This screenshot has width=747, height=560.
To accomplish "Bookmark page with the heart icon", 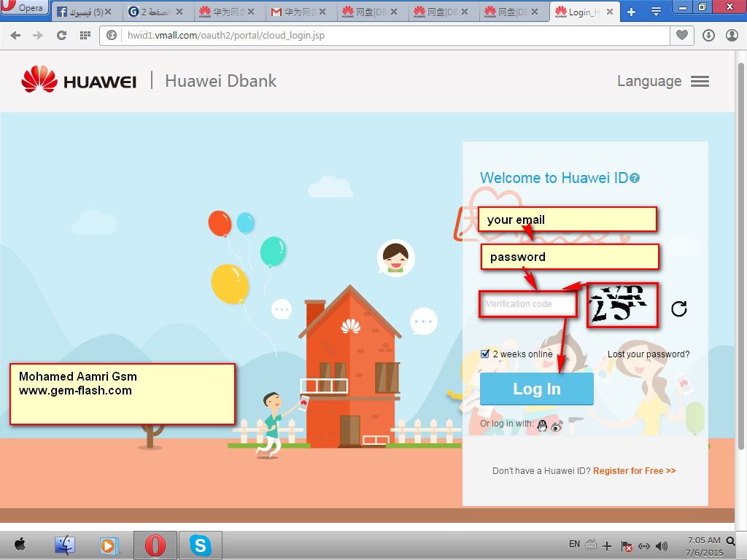I will coord(682,35).
